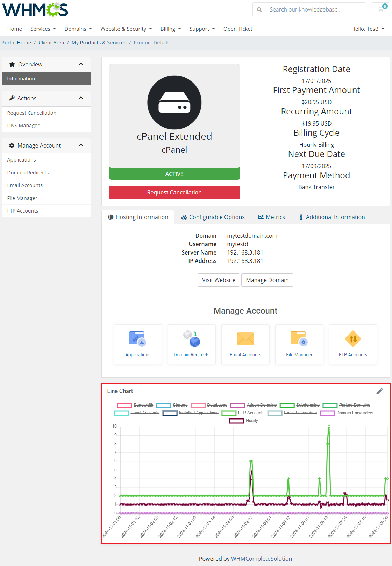Select Email Accounts in the sidebar

46,185
